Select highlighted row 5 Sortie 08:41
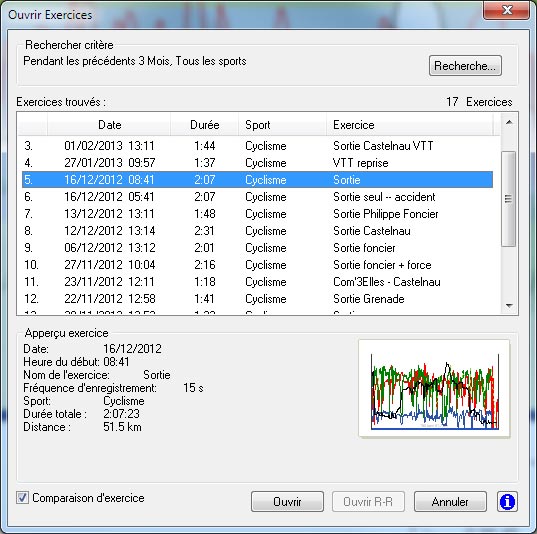The height and width of the screenshot is (534, 537). coord(257,180)
